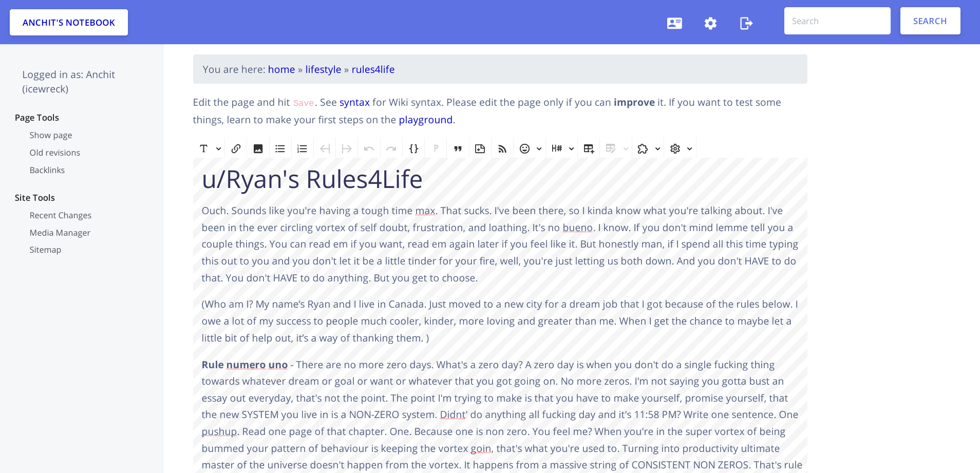Select Show page in Page Tools
980x473 pixels.
tap(51, 135)
